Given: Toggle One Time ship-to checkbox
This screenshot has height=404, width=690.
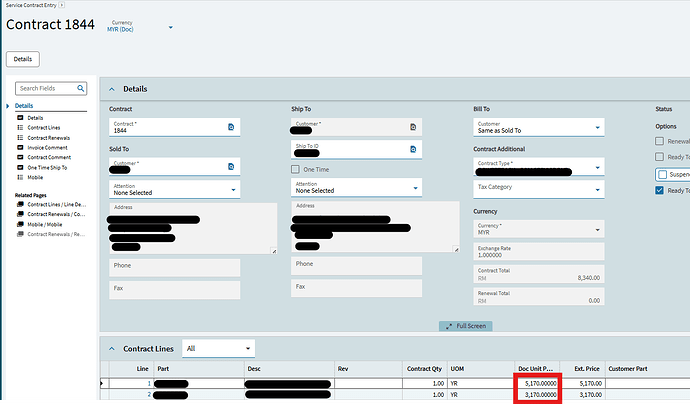Looking at the screenshot, I should [x=295, y=169].
